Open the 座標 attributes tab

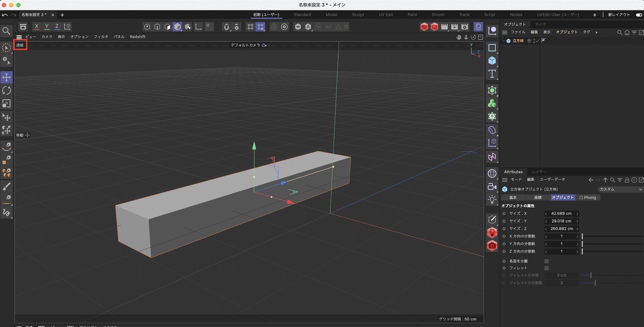pyautogui.click(x=538, y=198)
